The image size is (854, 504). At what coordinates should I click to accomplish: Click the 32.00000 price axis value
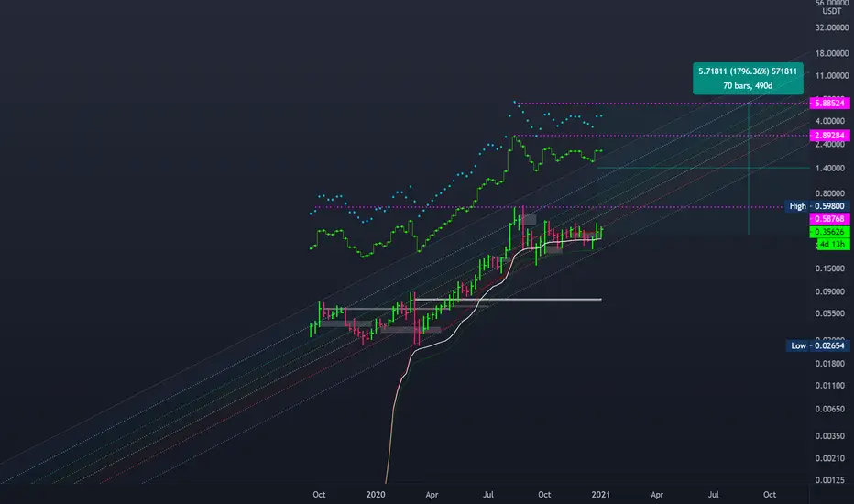[832, 27]
